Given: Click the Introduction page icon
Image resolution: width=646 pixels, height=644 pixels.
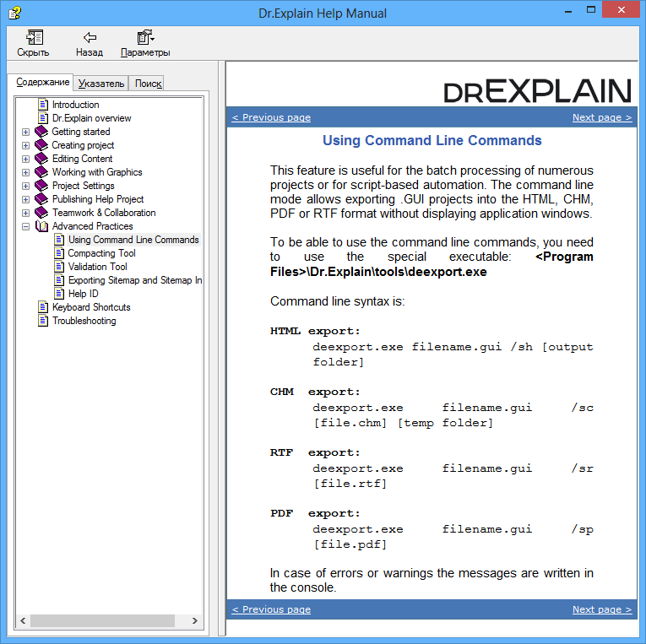Looking at the screenshot, I should [43, 105].
